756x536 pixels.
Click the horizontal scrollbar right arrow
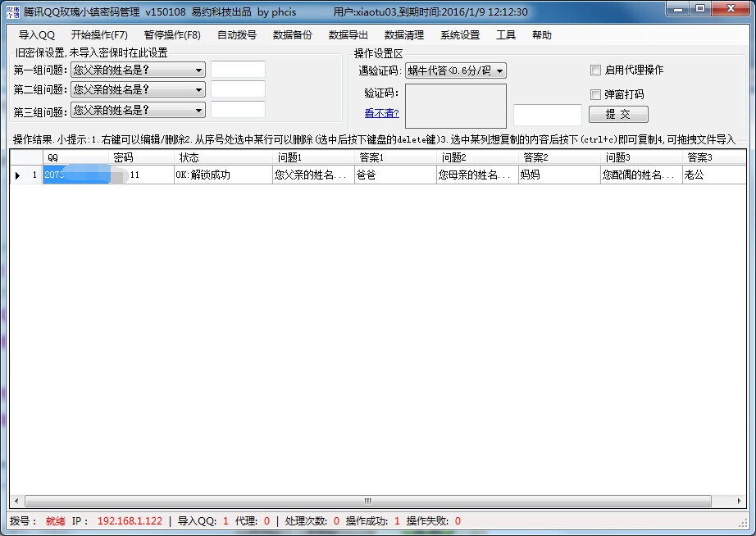740,501
